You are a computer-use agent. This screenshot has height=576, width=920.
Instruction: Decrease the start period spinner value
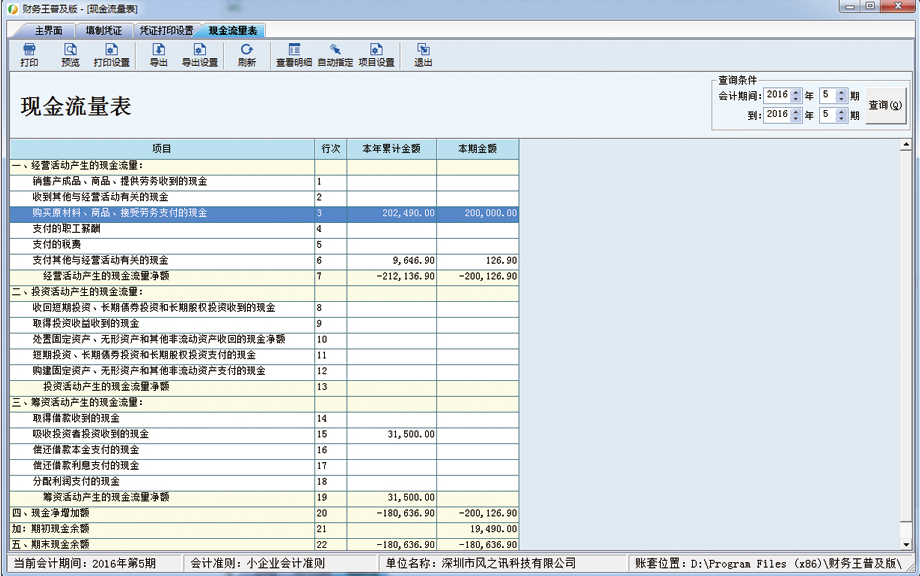(841, 99)
